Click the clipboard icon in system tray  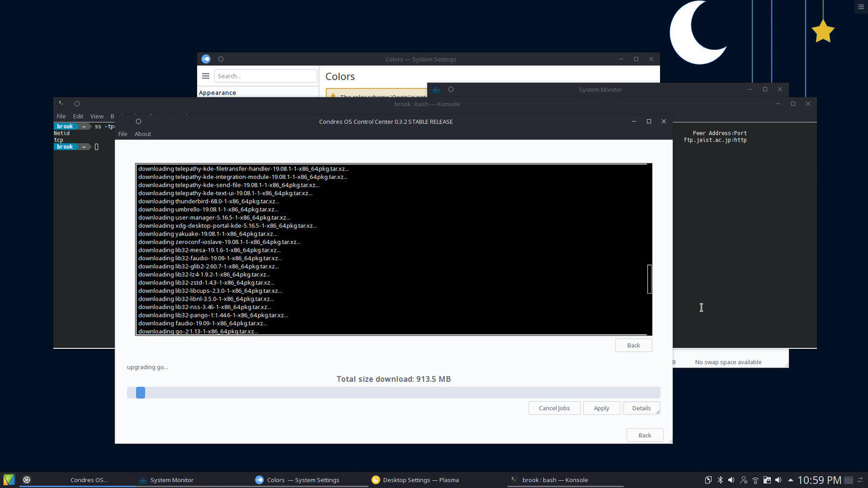click(x=708, y=480)
